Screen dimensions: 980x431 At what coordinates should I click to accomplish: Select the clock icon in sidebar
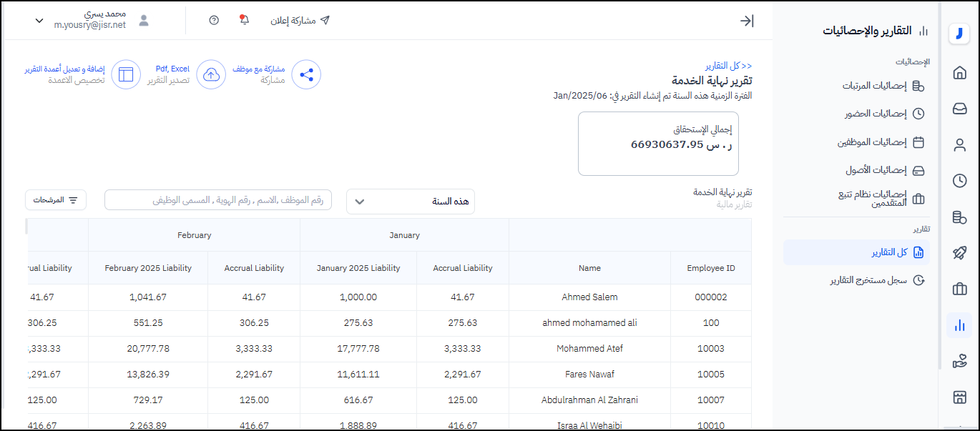[959, 181]
